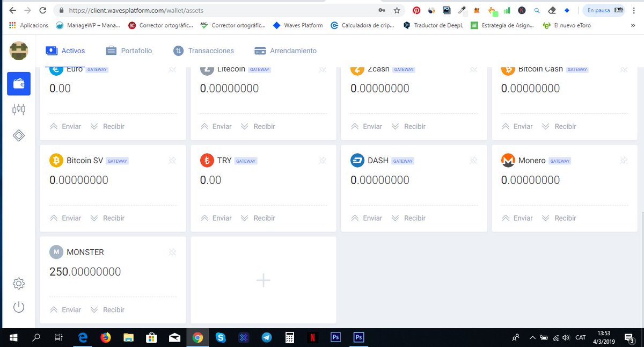Click Enviar on the Euro card
The width and height of the screenshot is (644, 347).
tap(65, 126)
